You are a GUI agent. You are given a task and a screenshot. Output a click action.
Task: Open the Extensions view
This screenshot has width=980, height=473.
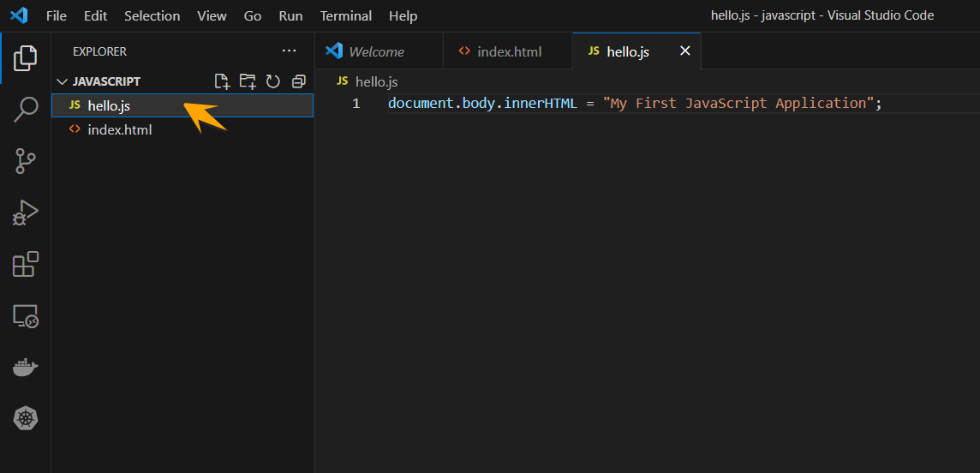(26, 264)
